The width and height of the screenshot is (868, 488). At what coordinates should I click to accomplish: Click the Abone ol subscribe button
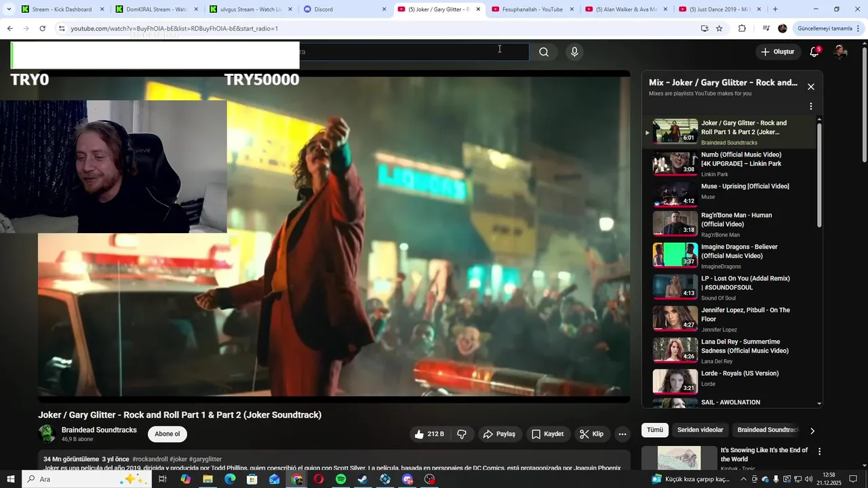167,434
